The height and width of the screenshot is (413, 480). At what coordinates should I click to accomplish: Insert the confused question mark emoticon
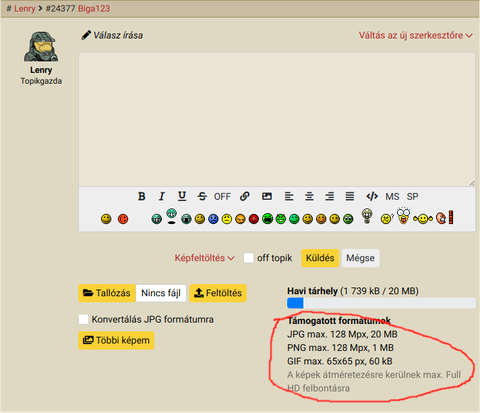[x=387, y=219]
